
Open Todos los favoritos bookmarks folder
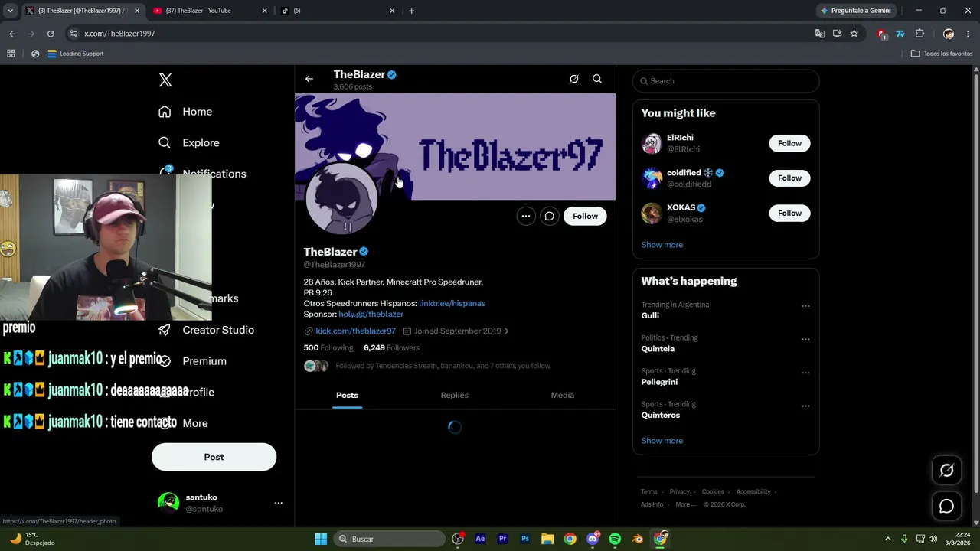pos(942,54)
